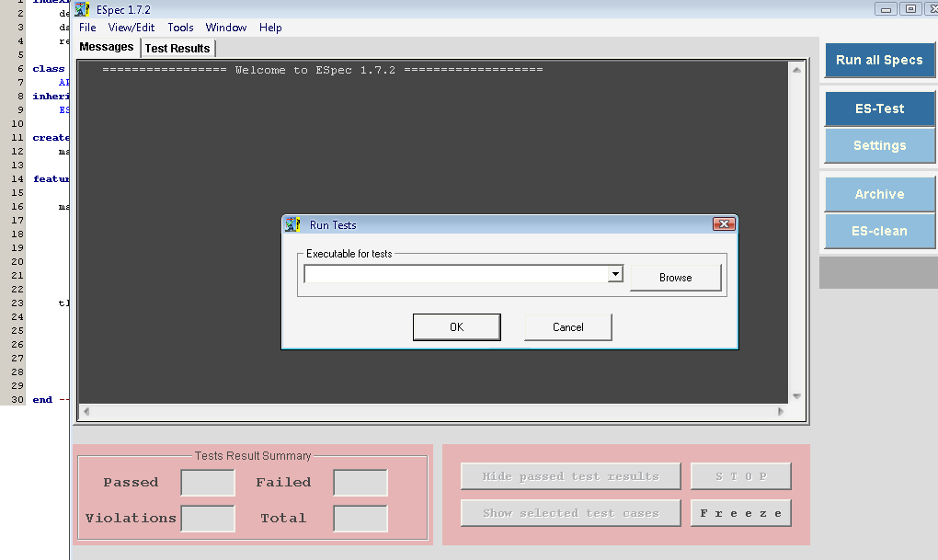Click the messages pane scroll right arrow

point(780,411)
